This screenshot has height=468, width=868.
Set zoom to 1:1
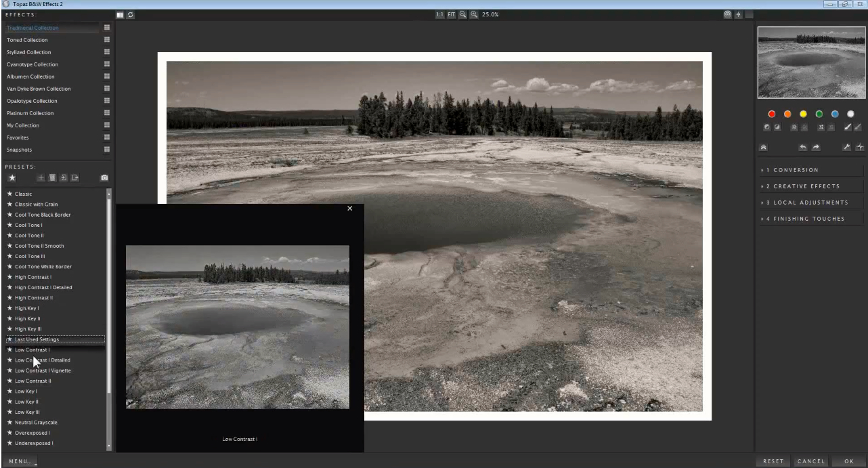tap(440, 14)
